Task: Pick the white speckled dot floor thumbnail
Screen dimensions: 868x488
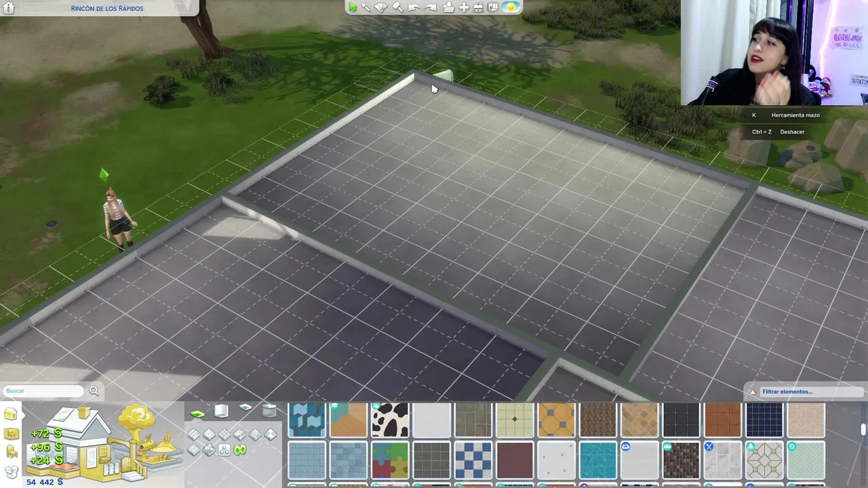Action: [x=556, y=460]
